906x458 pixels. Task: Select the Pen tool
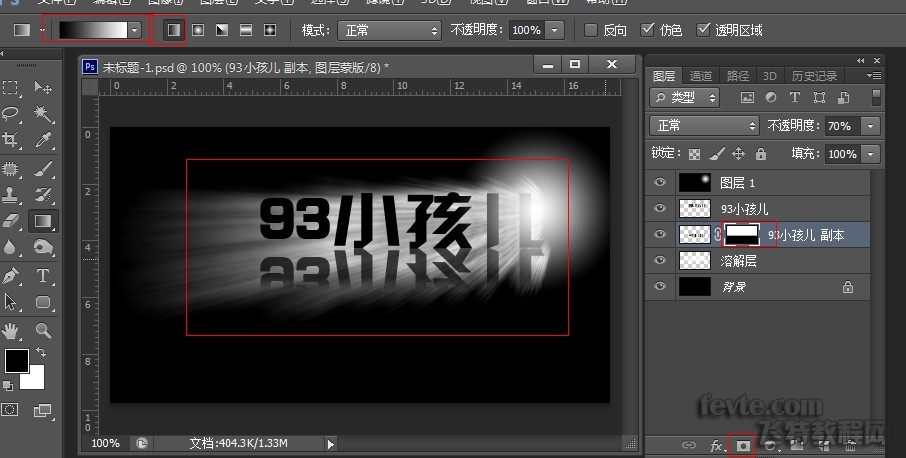click(13, 275)
